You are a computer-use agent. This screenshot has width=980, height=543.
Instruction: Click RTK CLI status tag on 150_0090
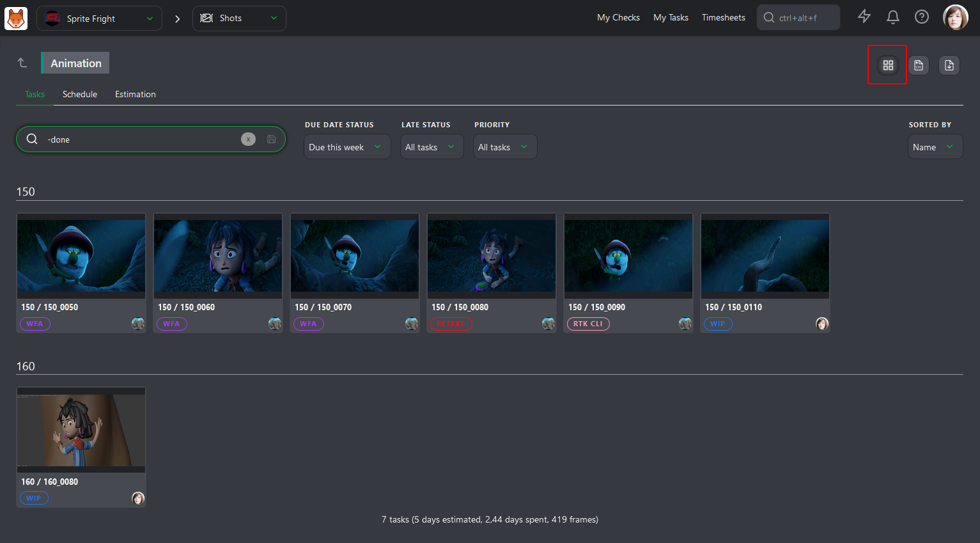[588, 324]
